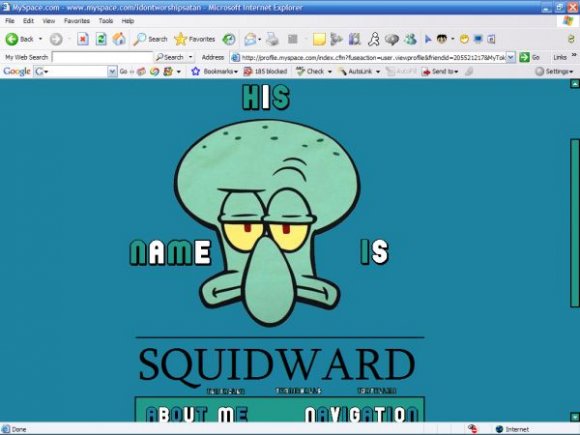Open the Tools menu

[106, 21]
